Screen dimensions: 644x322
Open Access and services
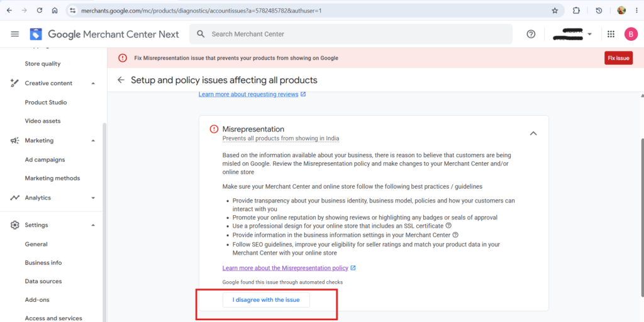(x=53, y=318)
